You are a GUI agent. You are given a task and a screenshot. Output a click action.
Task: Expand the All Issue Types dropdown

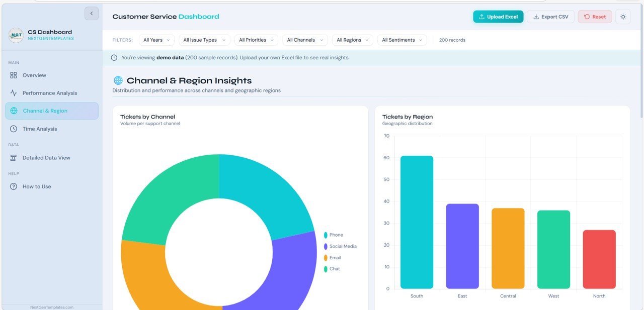[x=204, y=40]
